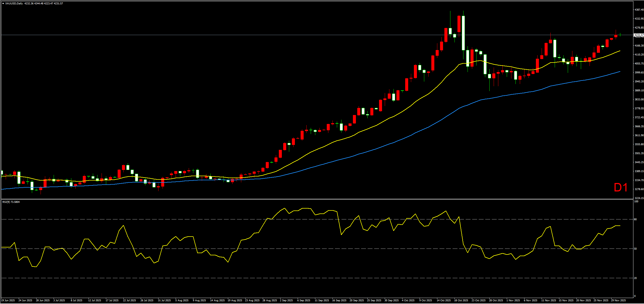Click the 2 Sep 2025 date label

point(286,300)
